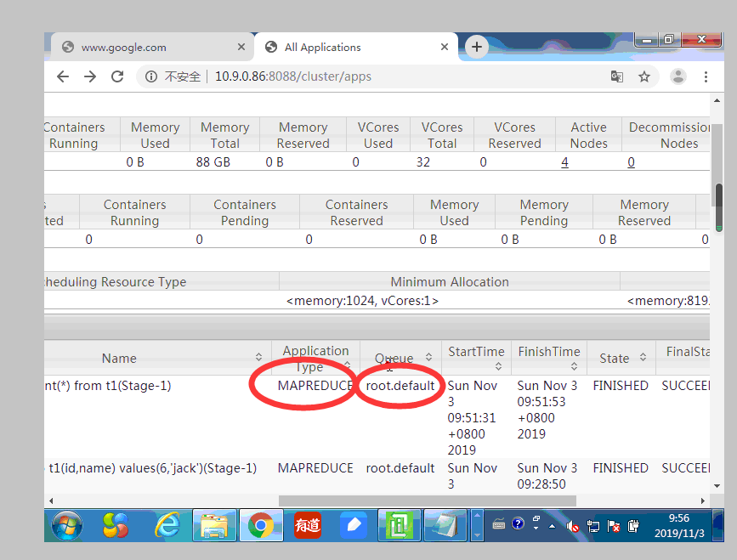Screen dimensions: 737x560
Task: Open Internet Explorer from the taskbar
Action: [167, 526]
